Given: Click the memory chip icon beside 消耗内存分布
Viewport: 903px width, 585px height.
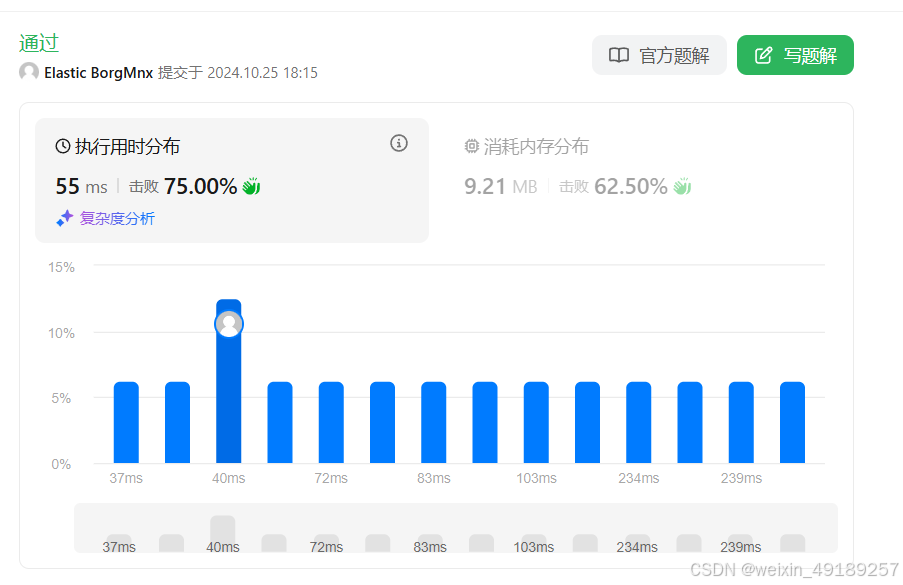Looking at the screenshot, I should [x=470, y=145].
